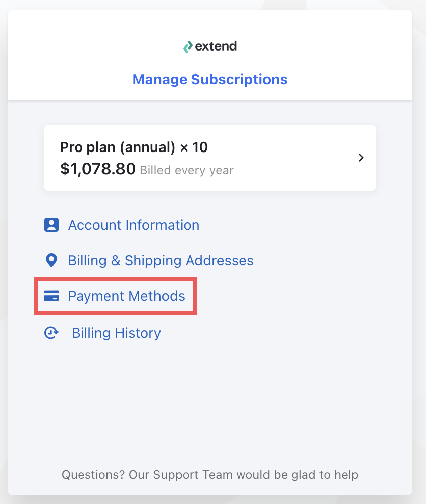The width and height of the screenshot is (426, 504).
Task: Click the Billing History clock icon
Action: (51, 333)
